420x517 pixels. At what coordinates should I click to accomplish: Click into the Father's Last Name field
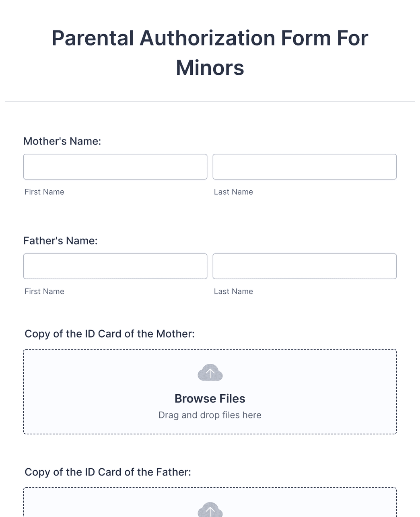pyautogui.click(x=305, y=266)
